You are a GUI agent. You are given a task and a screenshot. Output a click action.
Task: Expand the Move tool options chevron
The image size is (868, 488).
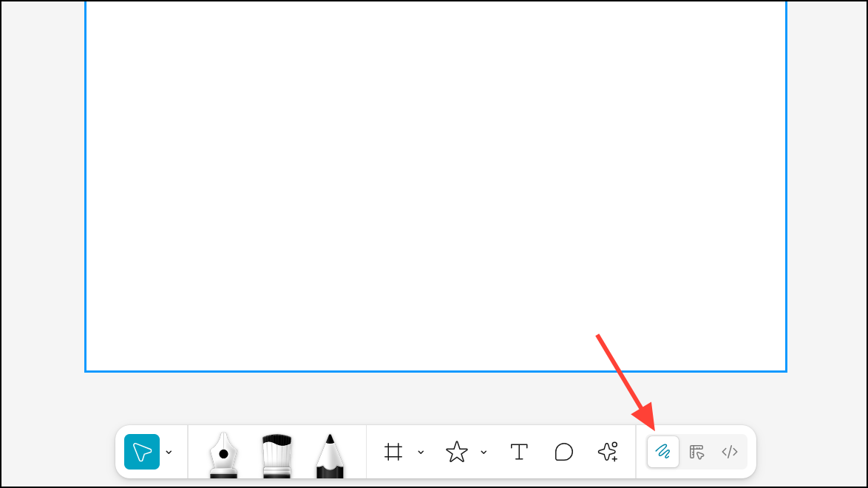(169, 453)
